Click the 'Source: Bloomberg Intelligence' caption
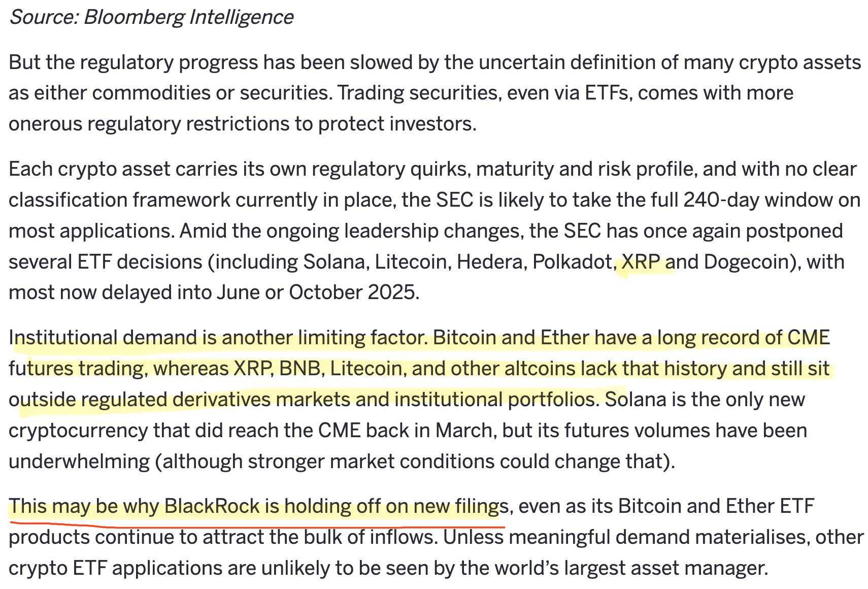Viewport: 868px width, 589px height. point(151,17)
